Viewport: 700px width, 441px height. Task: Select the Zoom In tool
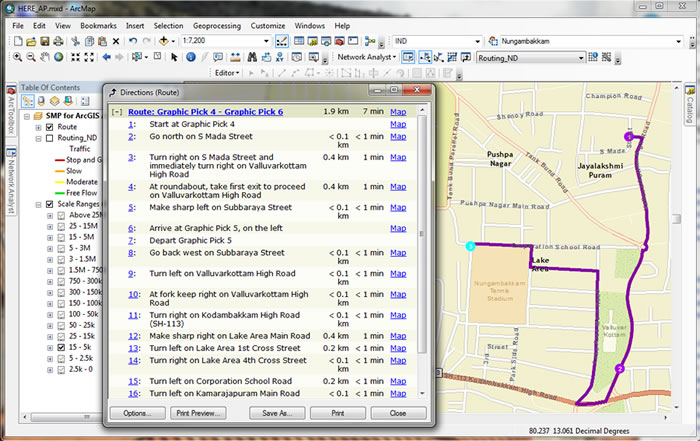tap(16, 57)
